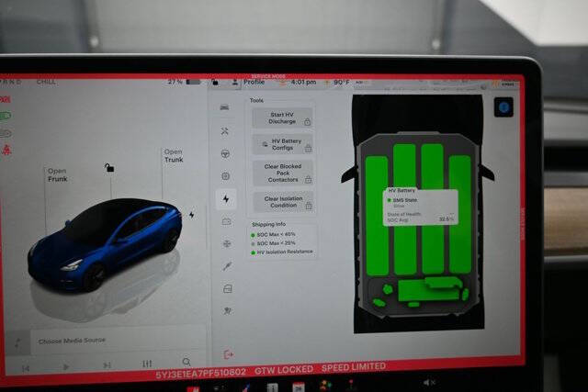Select the rightmost green battery module
Screen dimensions: 588x392
[460, 215]
